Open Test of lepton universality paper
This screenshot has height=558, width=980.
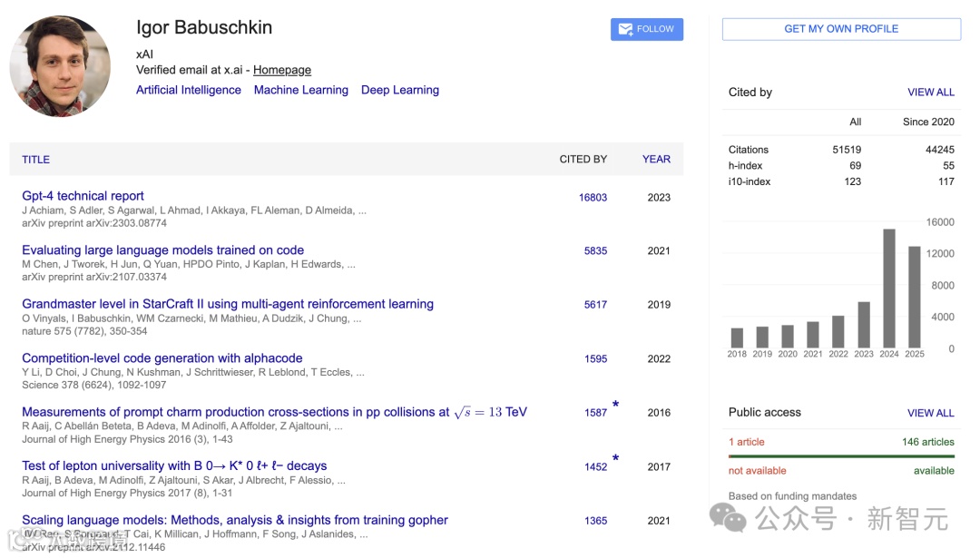coord(174,466)
